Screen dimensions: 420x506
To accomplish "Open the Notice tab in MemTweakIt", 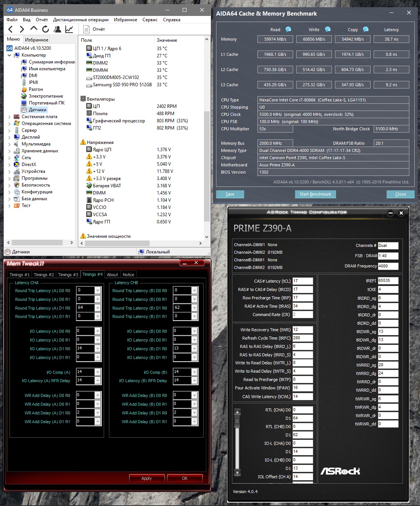I will pos(128,275).
